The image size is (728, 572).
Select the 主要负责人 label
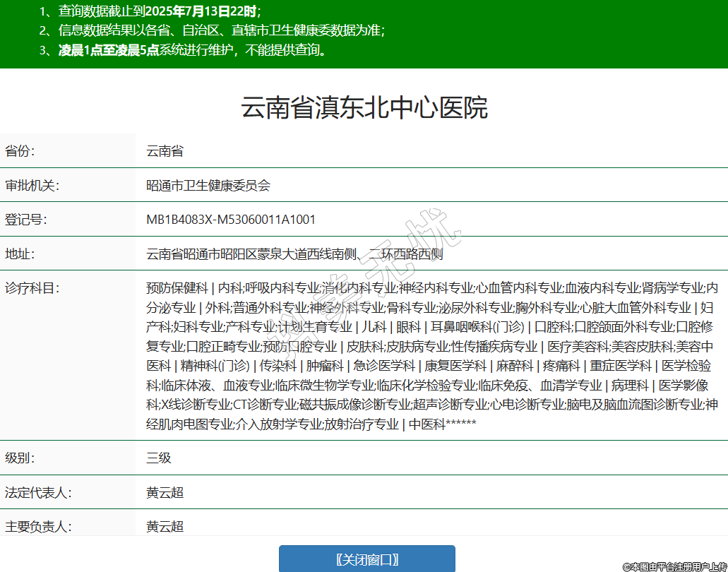coord(37,526)
